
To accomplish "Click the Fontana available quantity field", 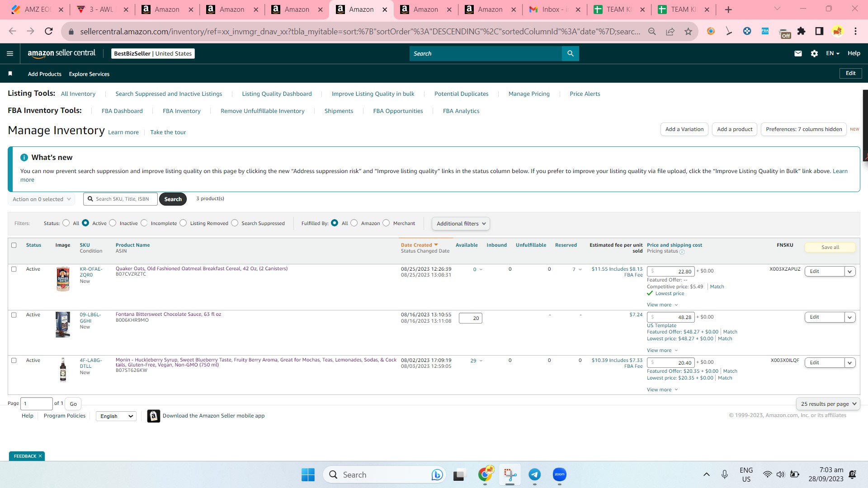I will [470, 318].
